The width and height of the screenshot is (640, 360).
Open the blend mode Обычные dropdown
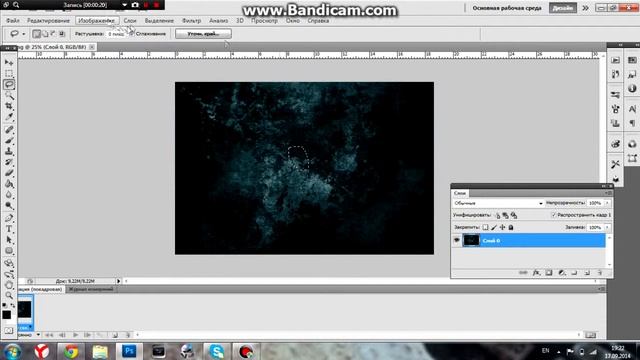(x=498, y=203)
